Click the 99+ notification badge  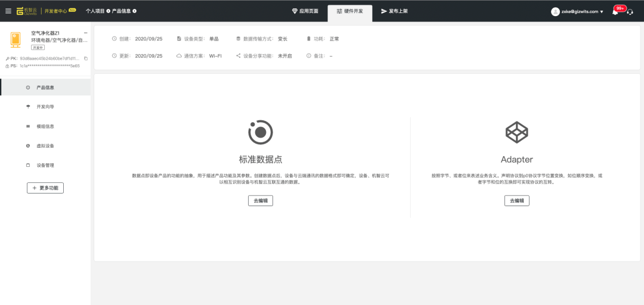pyautogui.click(x=620, y=8)
